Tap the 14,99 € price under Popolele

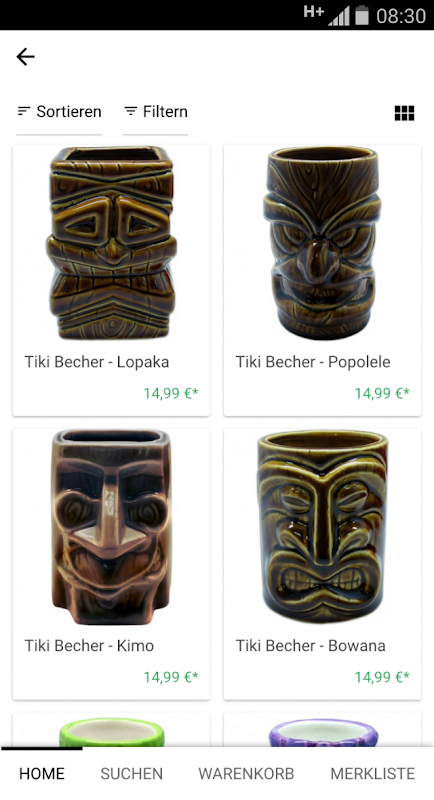pos(382,393)
